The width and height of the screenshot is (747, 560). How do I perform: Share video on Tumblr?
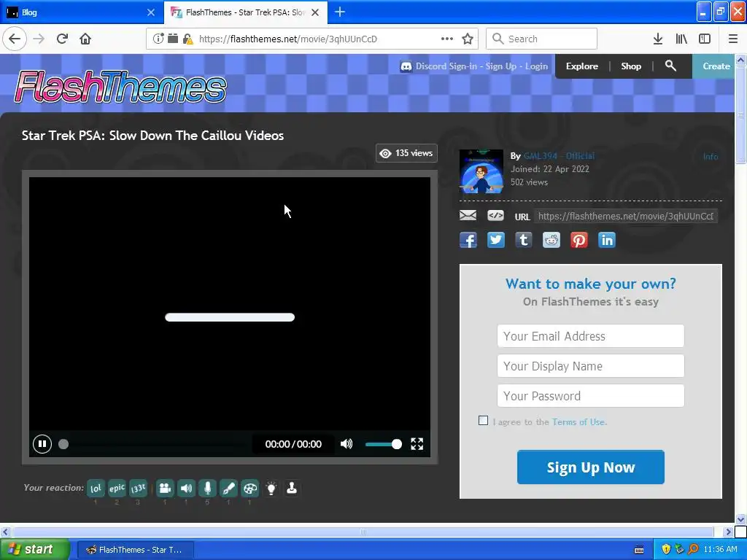click(524, 240)
